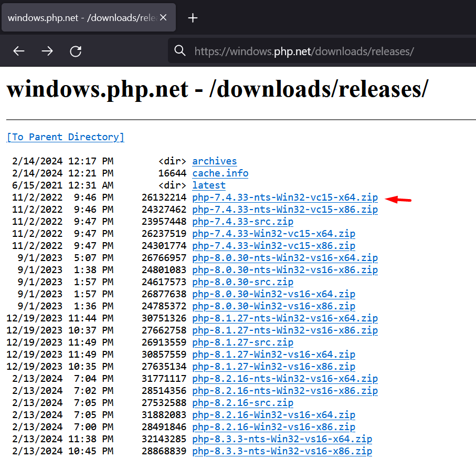Download php-8.2.16-nts-Win32-vs16-x64.zip
476x458 pixels.
(x=285, y=378)
